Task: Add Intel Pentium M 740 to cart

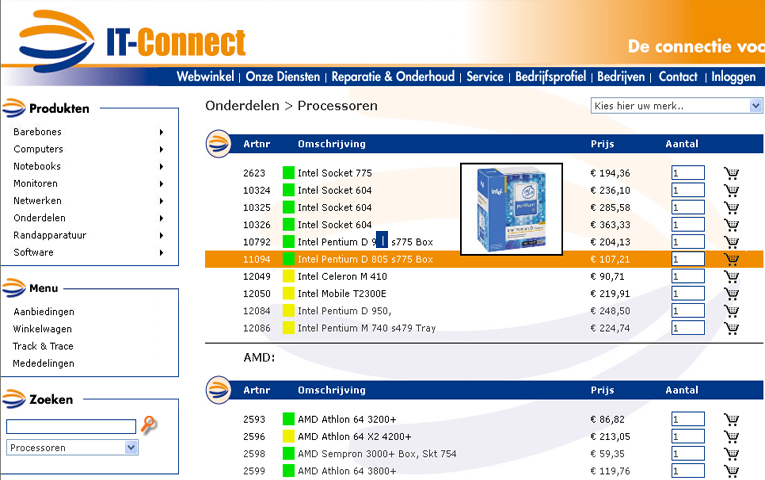Action: click(x=731, y=328)
